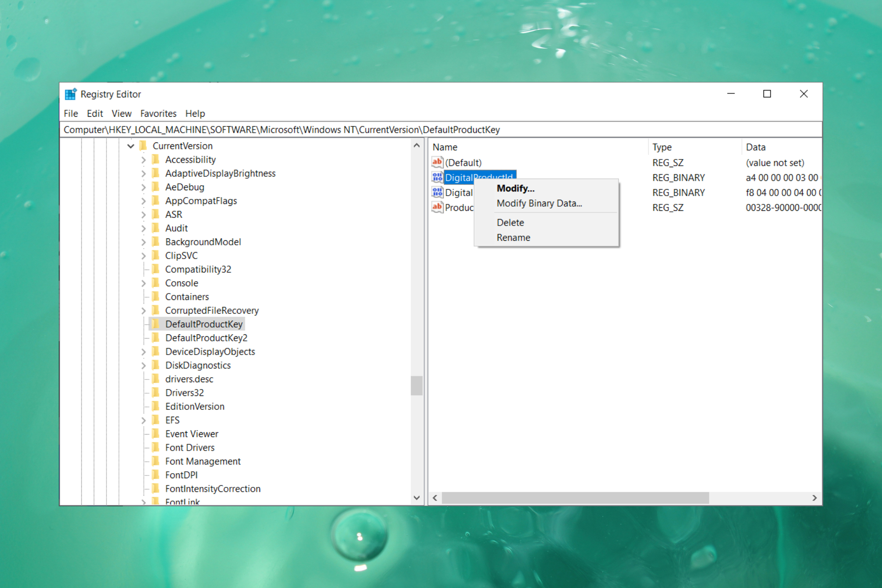Open the Favorites menu
This screenshot has height=588, width=882.
158,113
